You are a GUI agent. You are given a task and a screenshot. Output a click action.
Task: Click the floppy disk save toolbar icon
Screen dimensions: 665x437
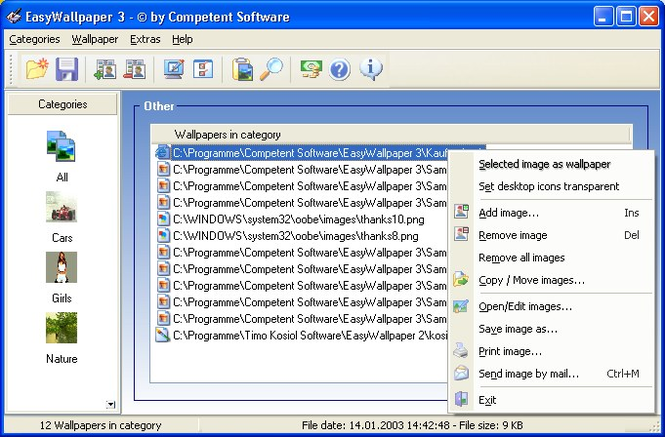pyautogui.click(x=67, y=69)
